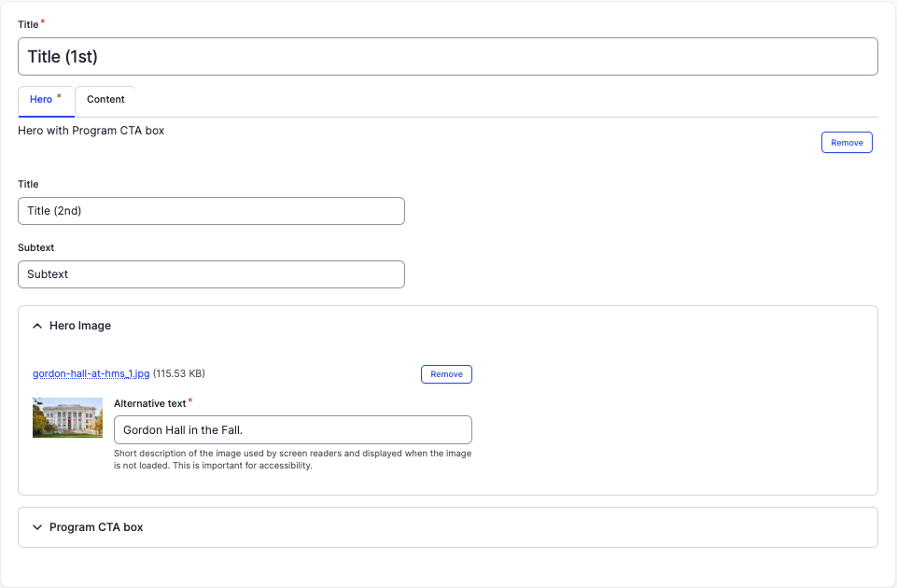Remove the Hero with Program CTA box

(x=847, y=143)
